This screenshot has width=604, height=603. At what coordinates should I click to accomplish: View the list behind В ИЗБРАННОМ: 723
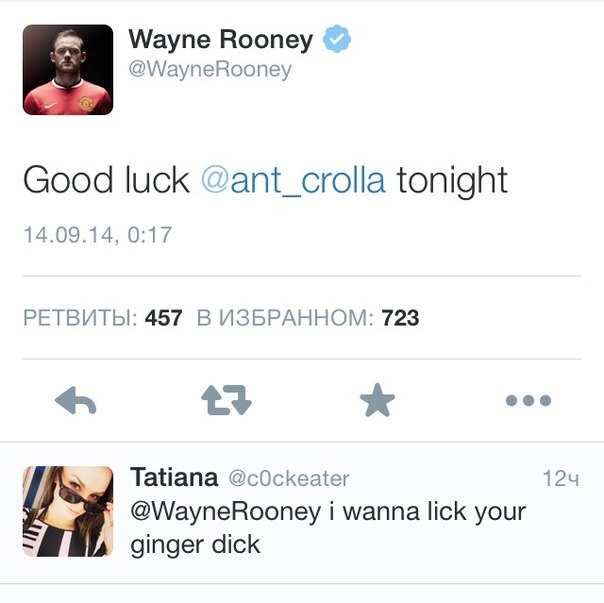tap(308, 318)
